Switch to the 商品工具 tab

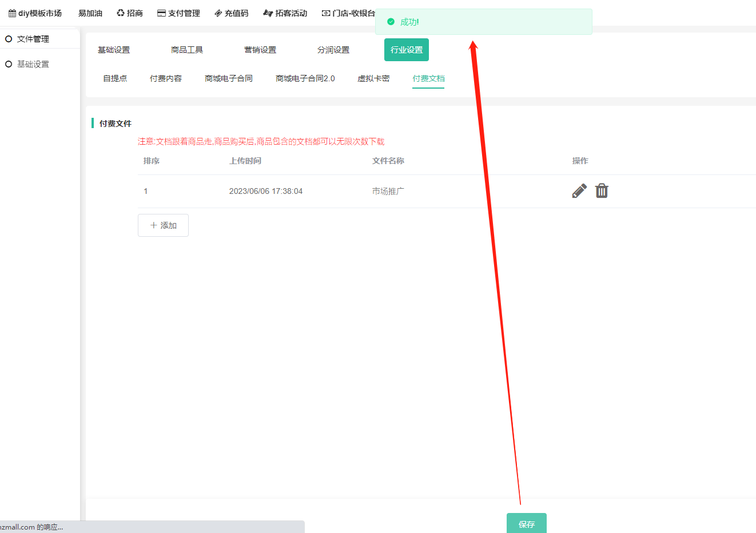coord(187,50)
